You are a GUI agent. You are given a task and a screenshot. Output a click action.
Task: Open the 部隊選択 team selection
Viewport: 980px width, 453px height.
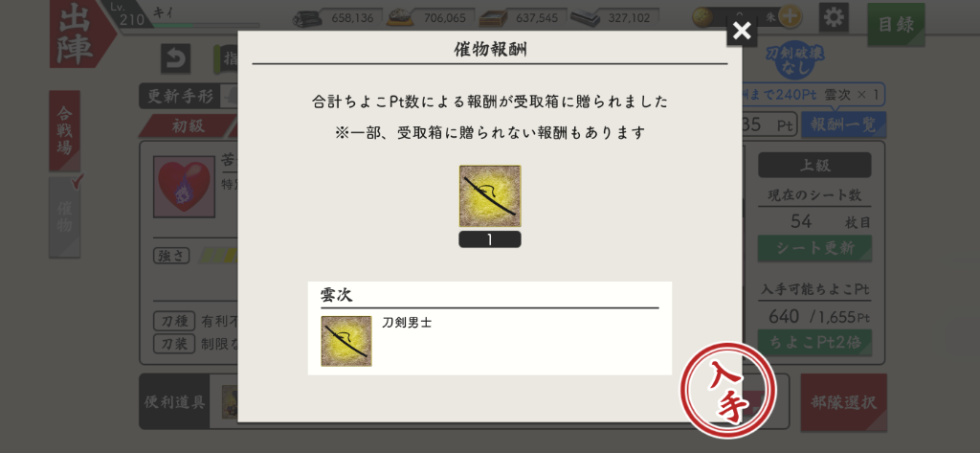tap(844, 402)
